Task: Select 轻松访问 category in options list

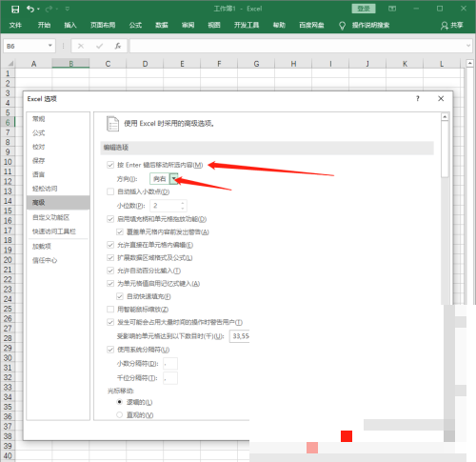Action: click(45, 189)
